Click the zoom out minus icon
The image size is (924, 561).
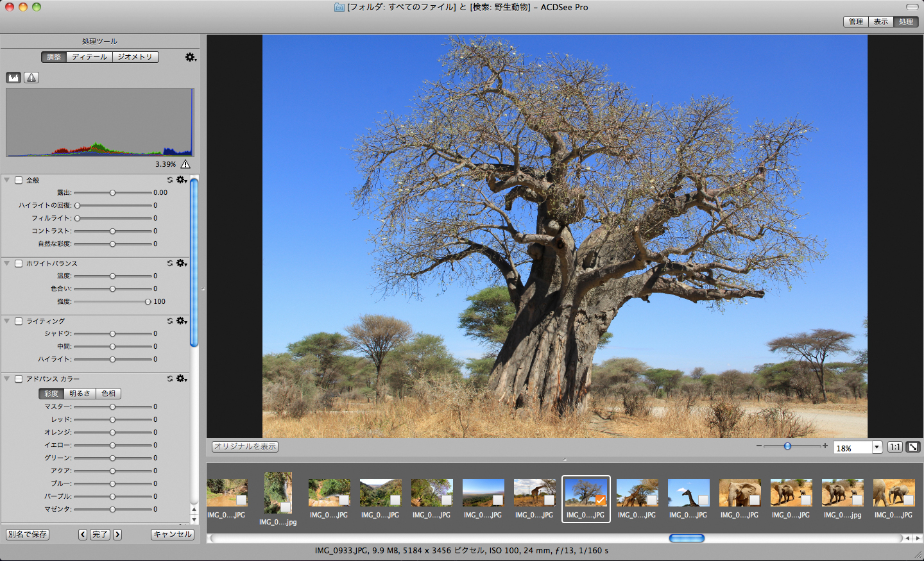coord(759,446)
